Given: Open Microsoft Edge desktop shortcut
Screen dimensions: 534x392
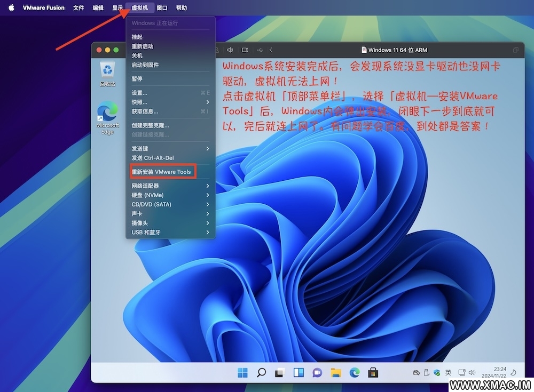Looking at the screenshot, I should tap(107, 118).
